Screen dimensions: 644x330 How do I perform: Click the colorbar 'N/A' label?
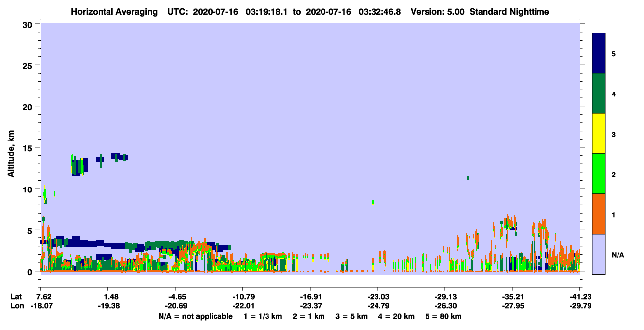[618, 255]
